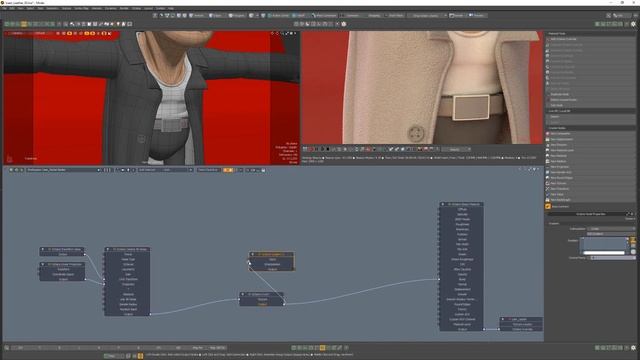
Task: Click the orange highlighted icon in top-left toolbar
Action: point(24,24)
